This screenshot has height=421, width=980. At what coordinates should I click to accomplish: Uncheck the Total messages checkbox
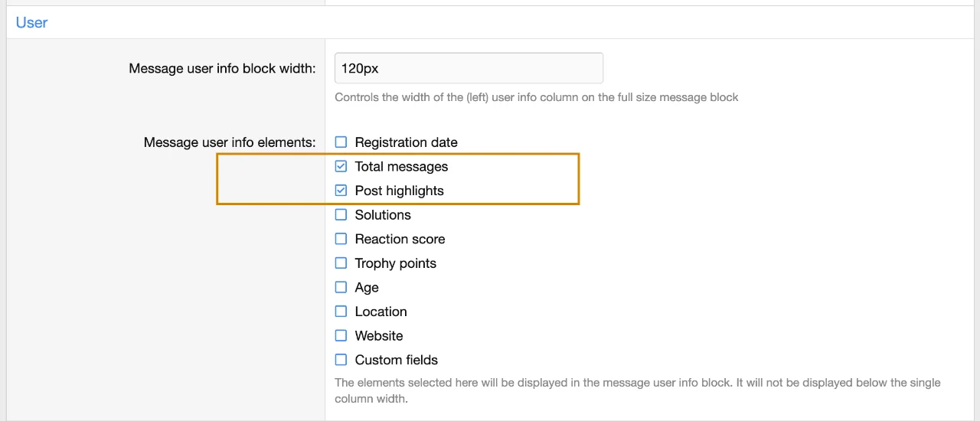point(341,167)
